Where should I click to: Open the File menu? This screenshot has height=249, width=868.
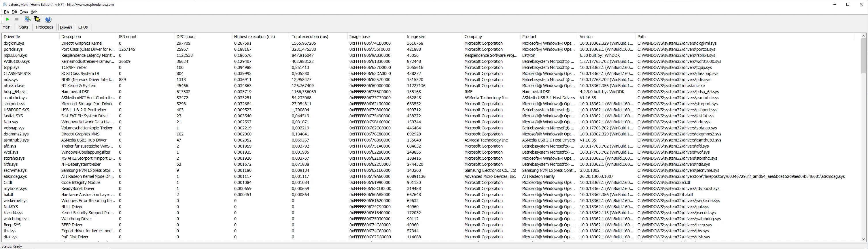[x=6, y=12]
